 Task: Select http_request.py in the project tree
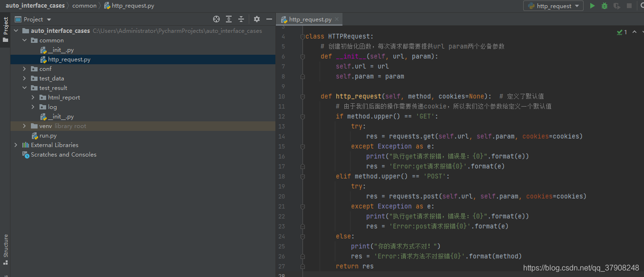click(69, 59)
